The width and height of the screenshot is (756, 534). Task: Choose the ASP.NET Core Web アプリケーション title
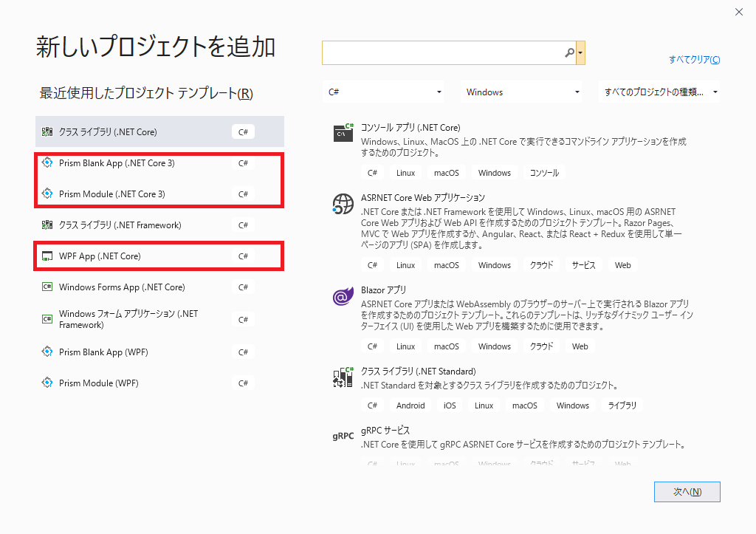click(423, 198)
